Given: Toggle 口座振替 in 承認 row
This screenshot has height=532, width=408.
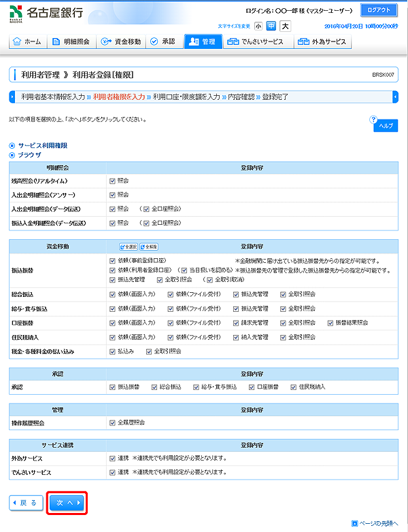Looking at the screenshot, I should [252, 387].
